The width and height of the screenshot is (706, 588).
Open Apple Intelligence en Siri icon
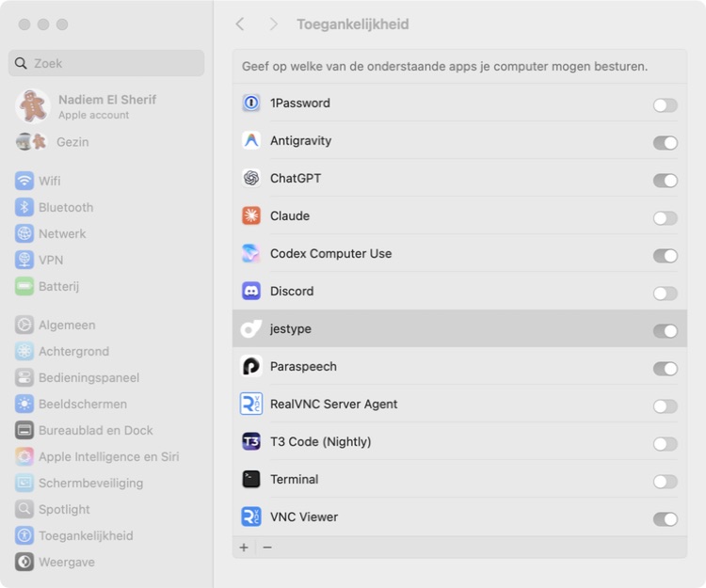tap(24, 456)
